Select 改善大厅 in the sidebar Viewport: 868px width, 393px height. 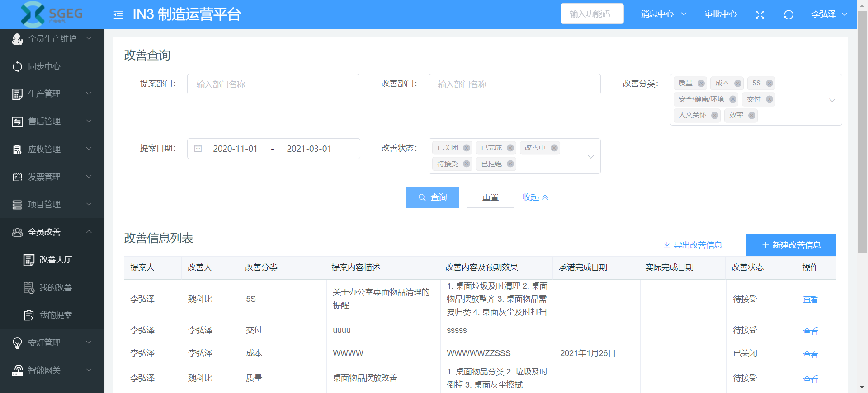pyautogui.click(x=55, y=259)
